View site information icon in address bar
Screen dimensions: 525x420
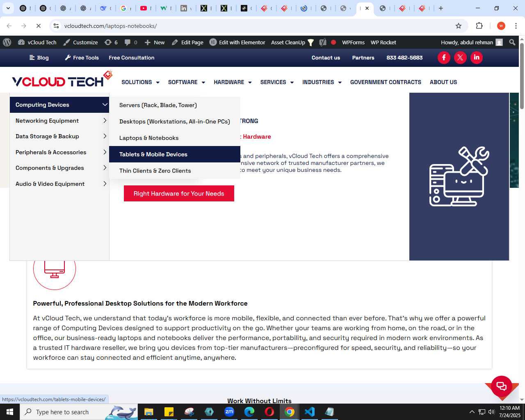(x=56, y=26)
